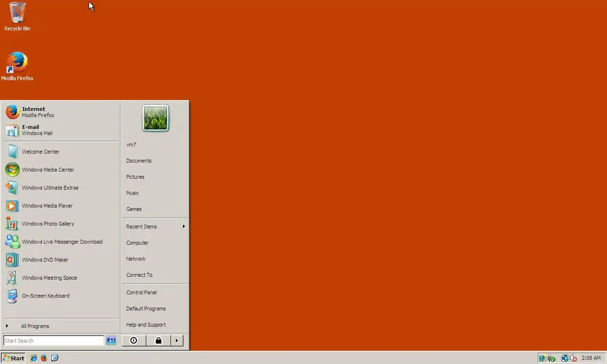Click the muted volume tray icon
607x364 pixels.
coord(573,358)
